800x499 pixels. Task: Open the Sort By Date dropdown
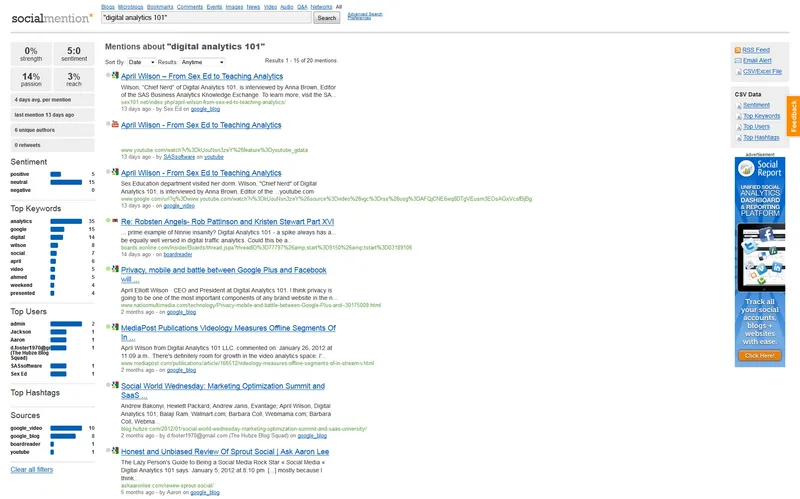[x=141, y=62]
